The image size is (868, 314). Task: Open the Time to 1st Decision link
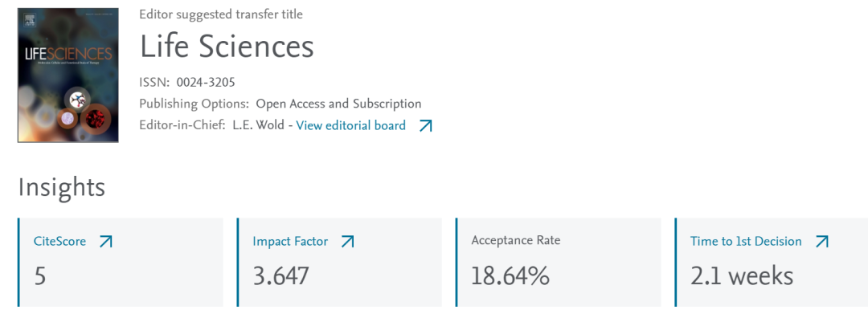click(x=746, y=242)
